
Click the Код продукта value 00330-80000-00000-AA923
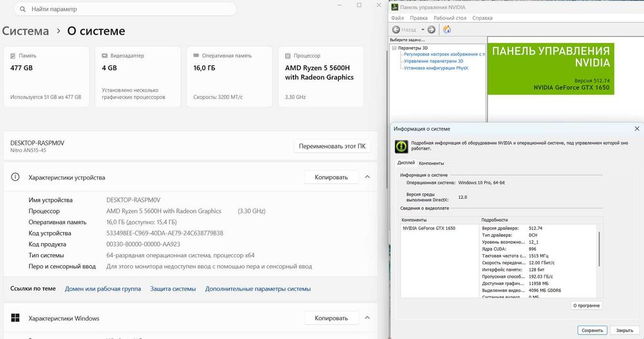[x=143, y=244]
